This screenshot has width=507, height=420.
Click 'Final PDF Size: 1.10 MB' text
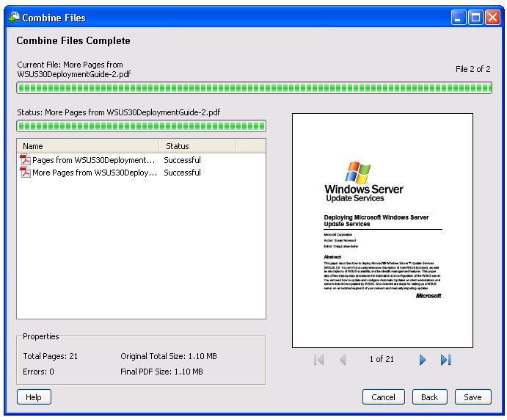[x=161, y=372]
